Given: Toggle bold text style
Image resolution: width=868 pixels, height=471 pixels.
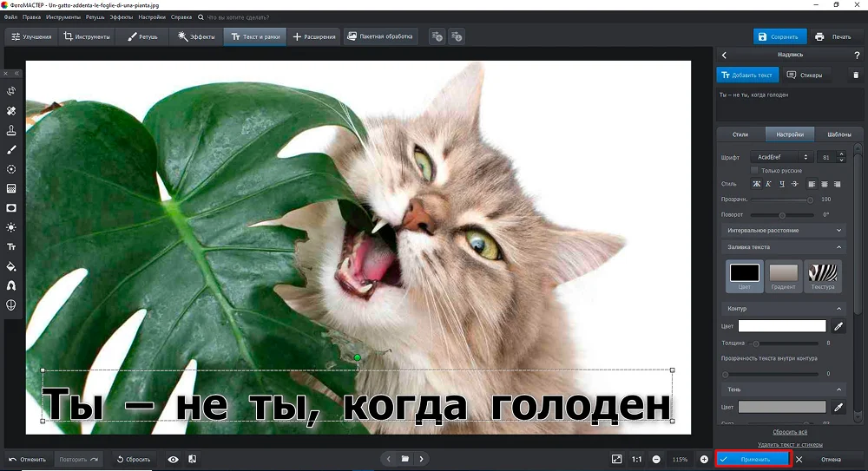Looking at the screenshot, I should point(756,184).
